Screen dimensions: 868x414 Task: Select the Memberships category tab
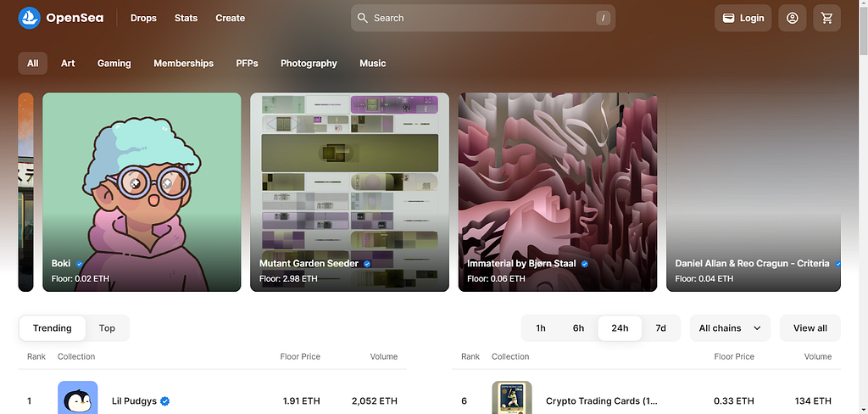183,63
